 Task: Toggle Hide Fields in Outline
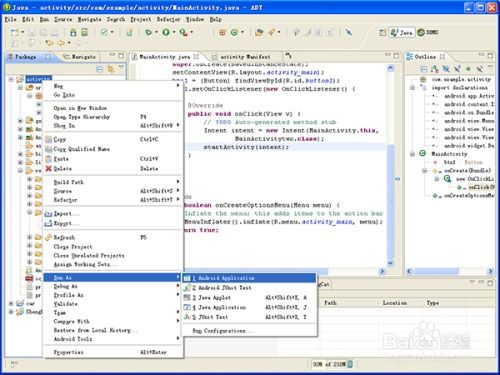click(x=446, y=69)
